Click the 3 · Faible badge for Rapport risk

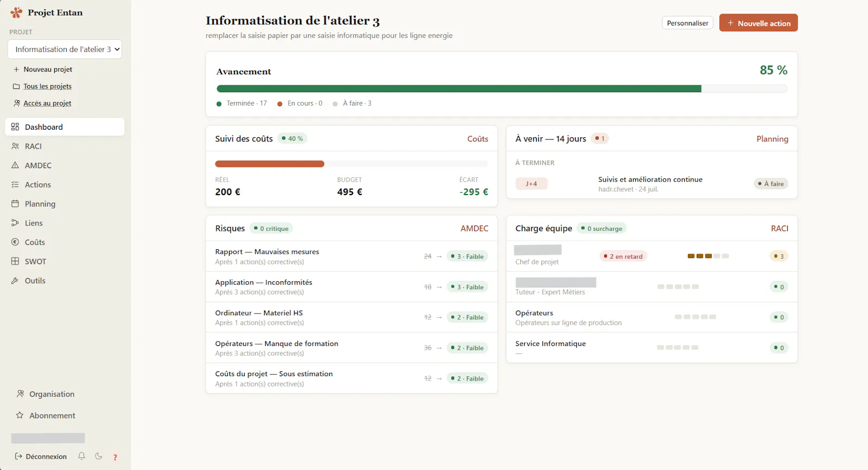point(467,256)
